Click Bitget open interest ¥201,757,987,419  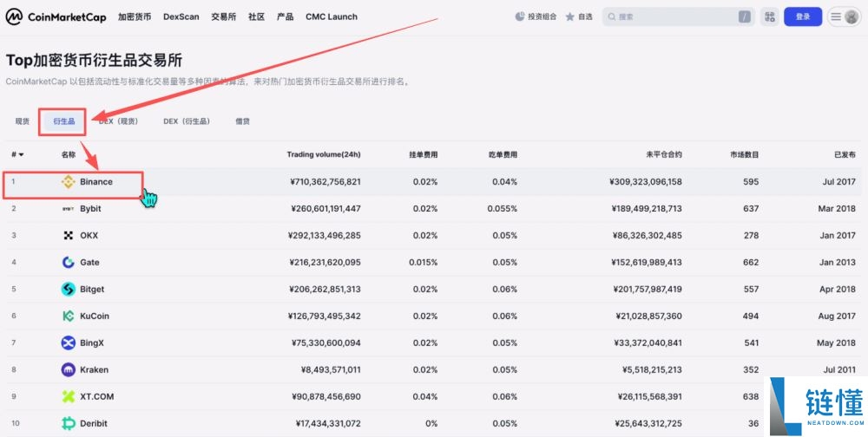[648, 290]
